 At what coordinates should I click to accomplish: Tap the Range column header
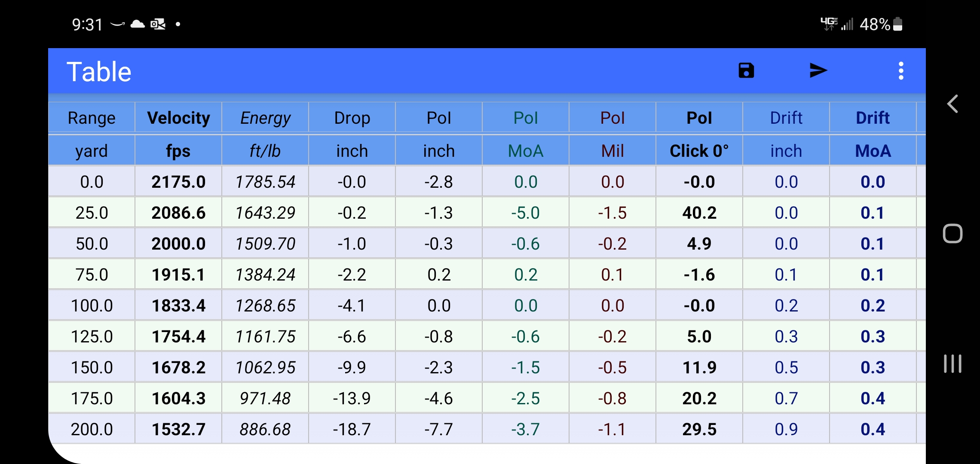click(92, 118)
